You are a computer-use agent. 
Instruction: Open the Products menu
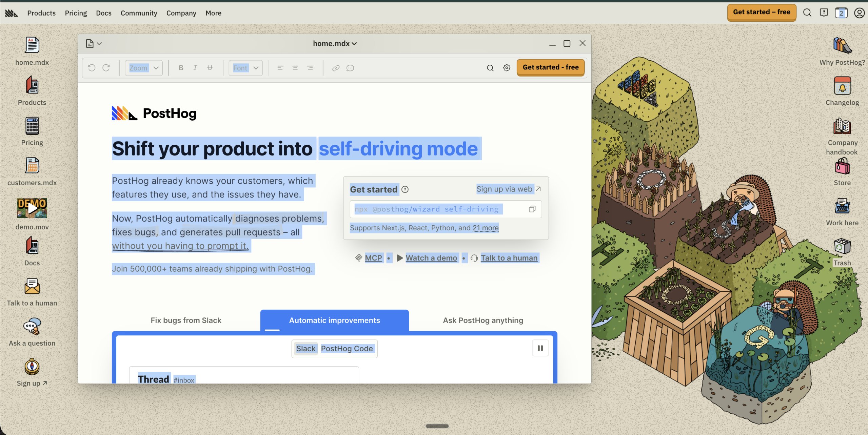click(x=41, y=13)
